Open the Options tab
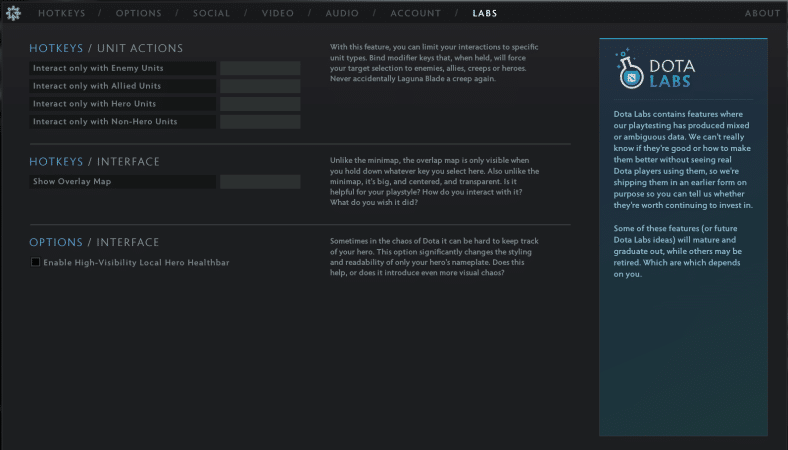This screenshot has height=450, width=788. point(139,14)
